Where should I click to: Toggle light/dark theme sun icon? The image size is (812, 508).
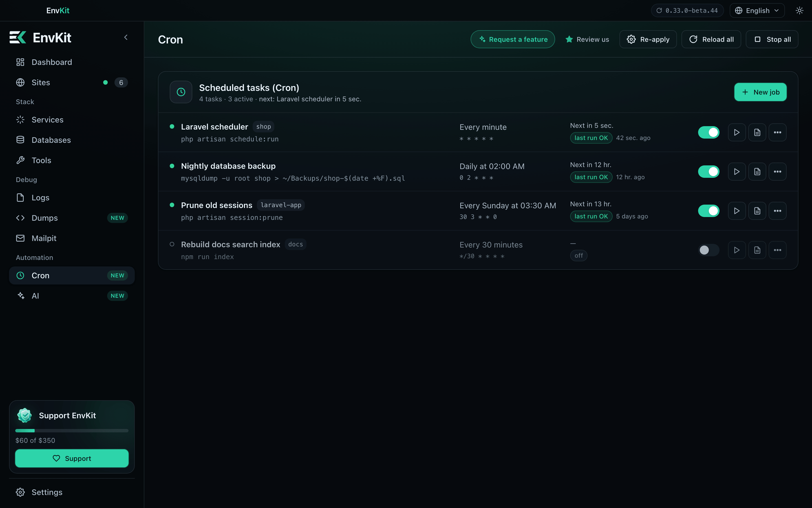tap(799, 10)
